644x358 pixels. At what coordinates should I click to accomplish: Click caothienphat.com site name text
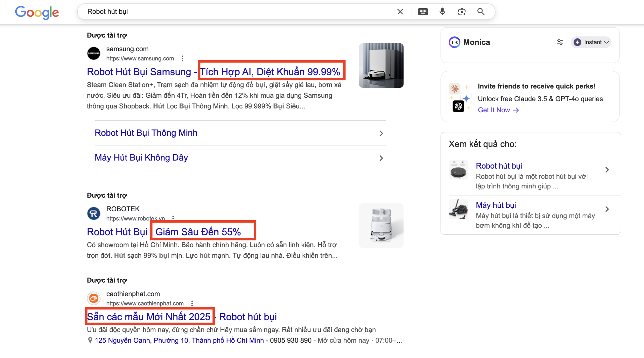[133, 294]
